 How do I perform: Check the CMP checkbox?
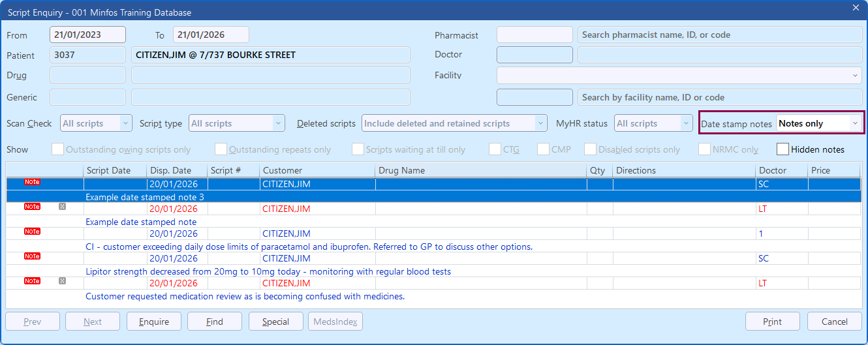(x=543, y=149)
